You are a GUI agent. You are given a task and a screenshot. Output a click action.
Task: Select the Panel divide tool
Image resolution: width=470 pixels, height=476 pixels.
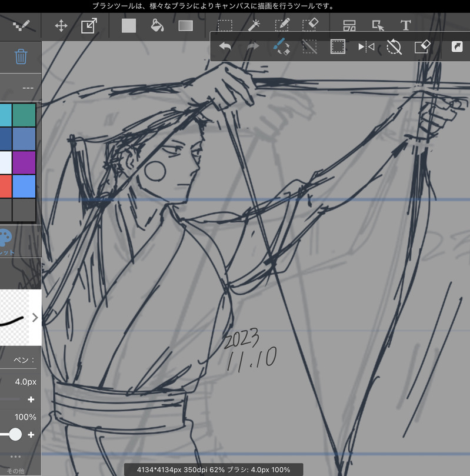tap(349, 26)
